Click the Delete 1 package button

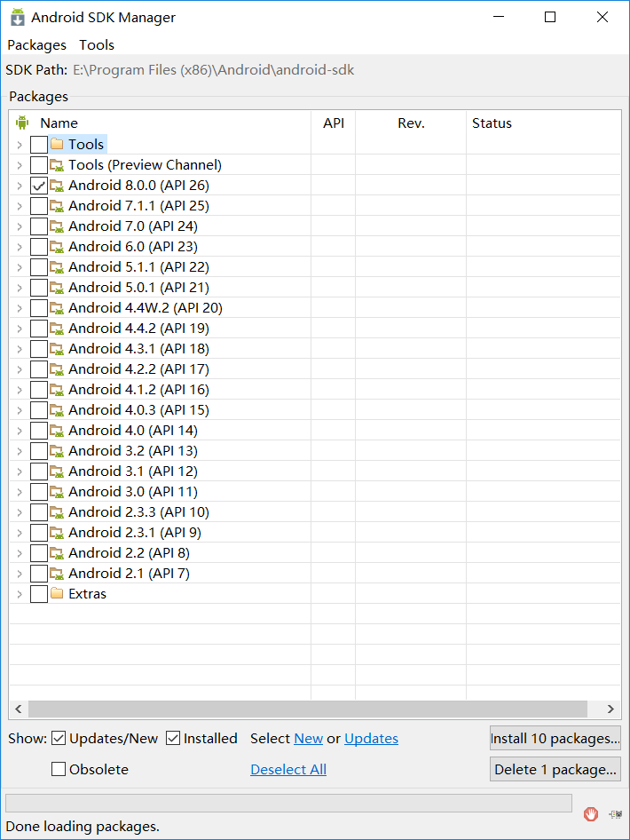click(555, 769)
